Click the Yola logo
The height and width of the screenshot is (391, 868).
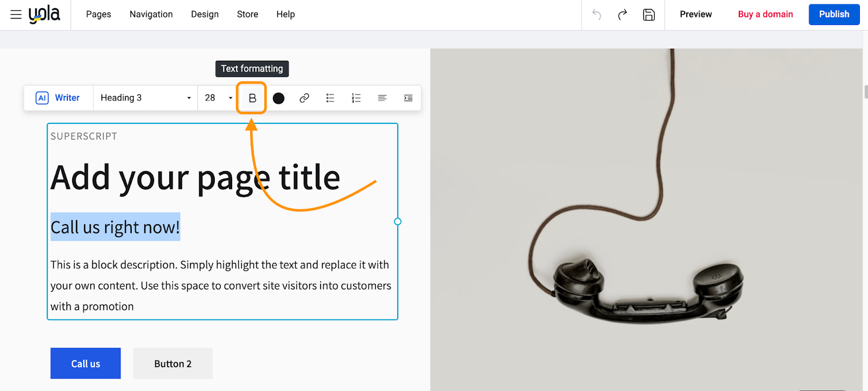(x=44, y=15)
